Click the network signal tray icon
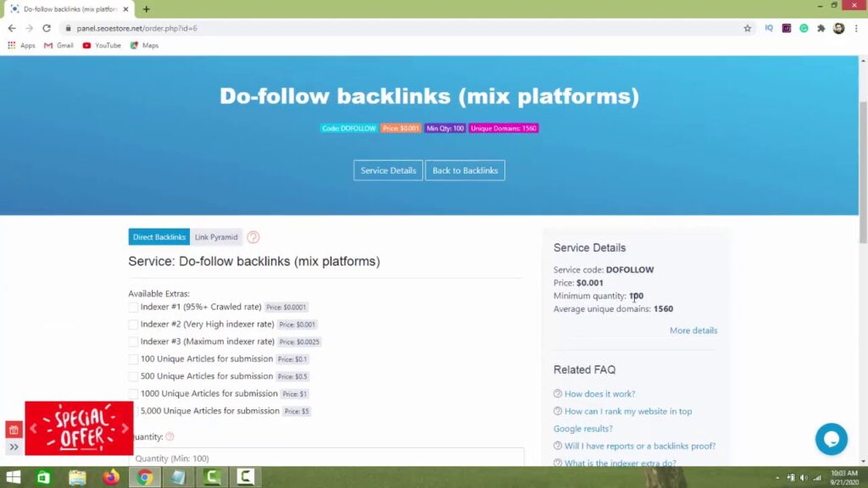The image size is (868, 488). tap(817, 478)
